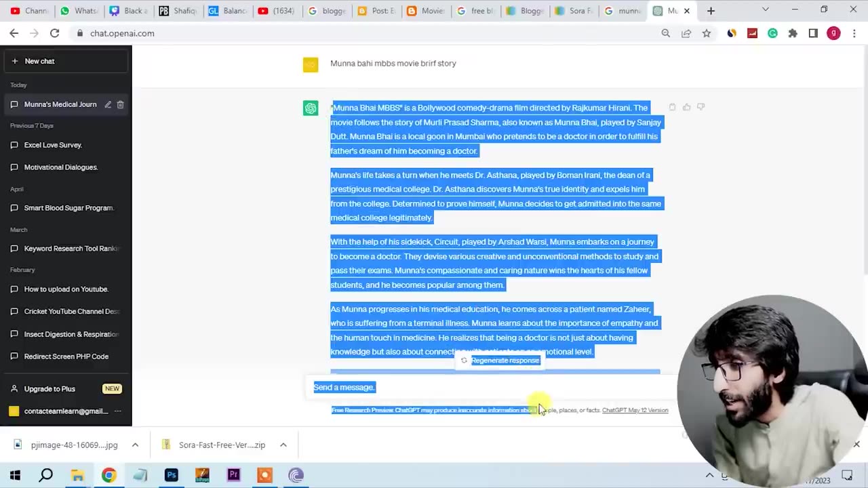Screen dimensions: 868x488
Task: Click the contactearnlearn account avatar
Action: tap(14, 411)
